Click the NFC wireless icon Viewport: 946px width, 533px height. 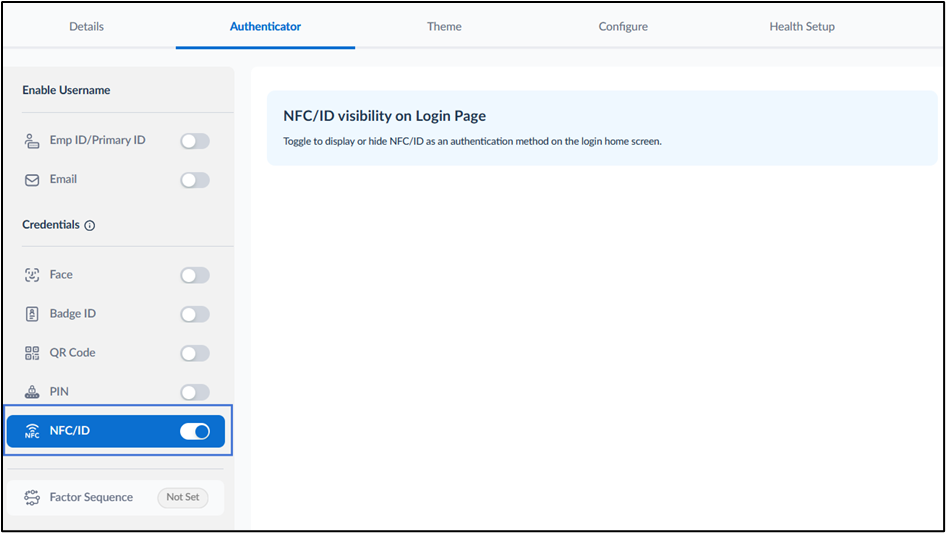[32, 432]
